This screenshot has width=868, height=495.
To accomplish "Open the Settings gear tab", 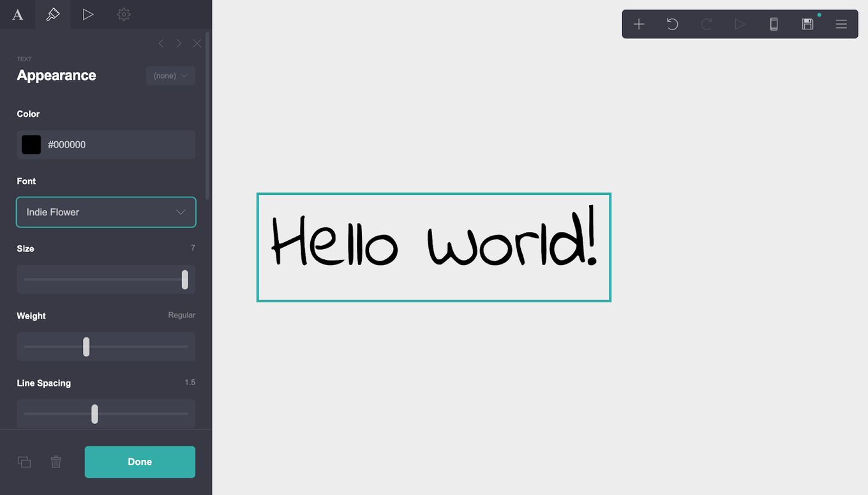I will point(124,14).
